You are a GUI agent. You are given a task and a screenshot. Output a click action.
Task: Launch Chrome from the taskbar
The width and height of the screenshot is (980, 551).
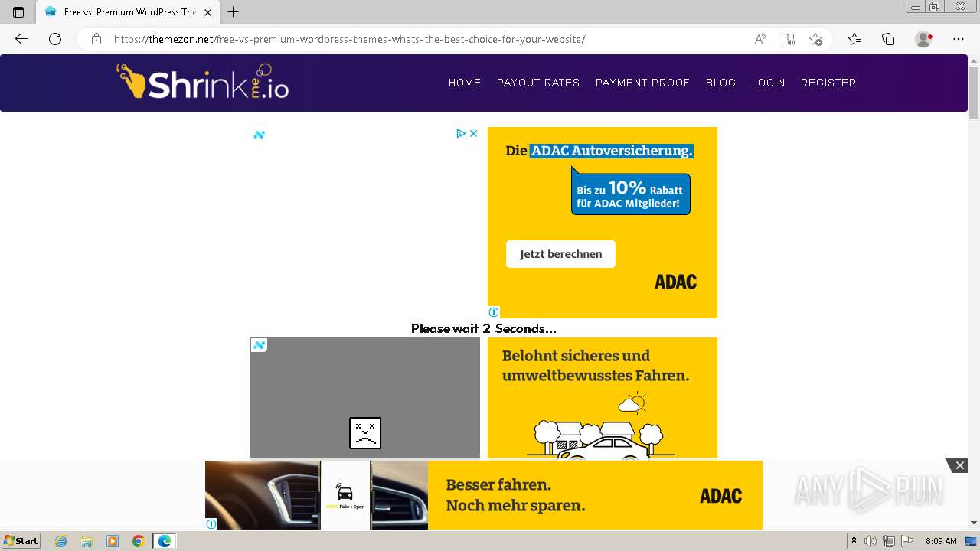(x=138, y=541)
